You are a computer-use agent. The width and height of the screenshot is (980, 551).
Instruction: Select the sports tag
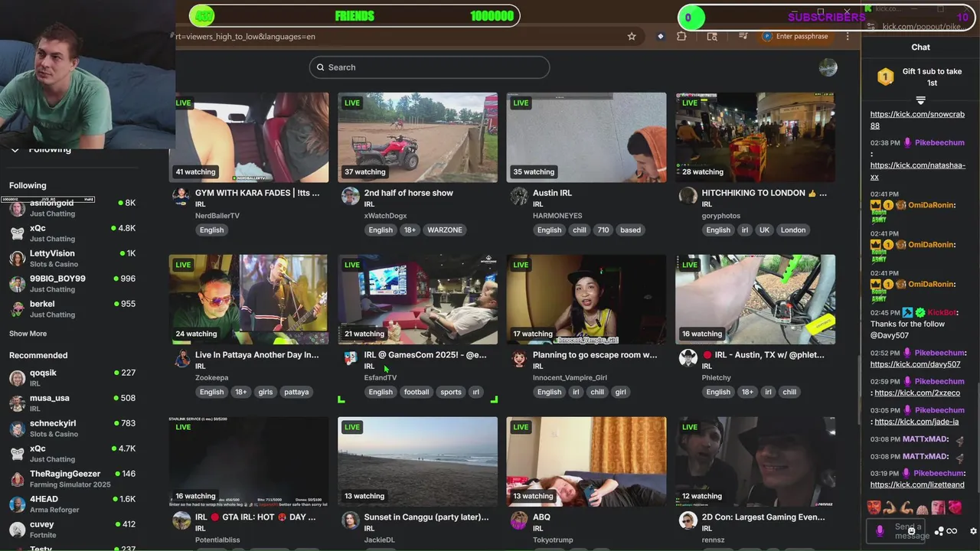pyautogui.click(x=451, y=392)
